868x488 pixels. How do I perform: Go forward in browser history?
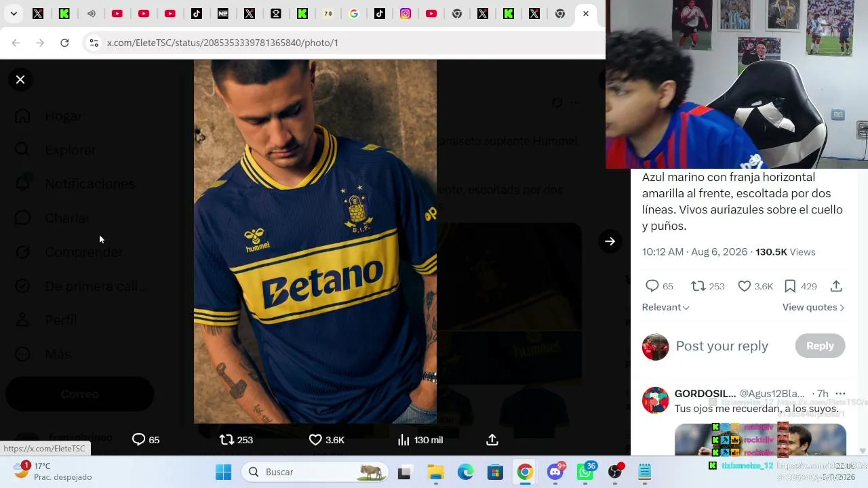point(40,43)
